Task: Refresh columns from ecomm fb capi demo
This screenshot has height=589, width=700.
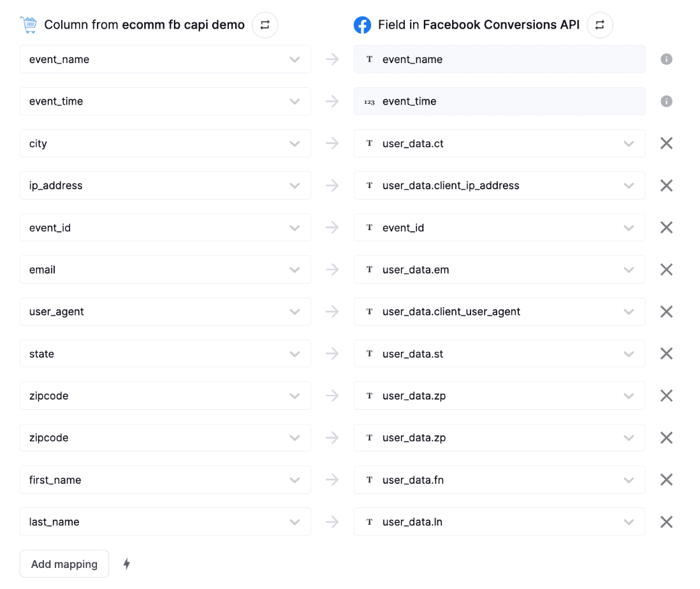Action: pos(265,25)
